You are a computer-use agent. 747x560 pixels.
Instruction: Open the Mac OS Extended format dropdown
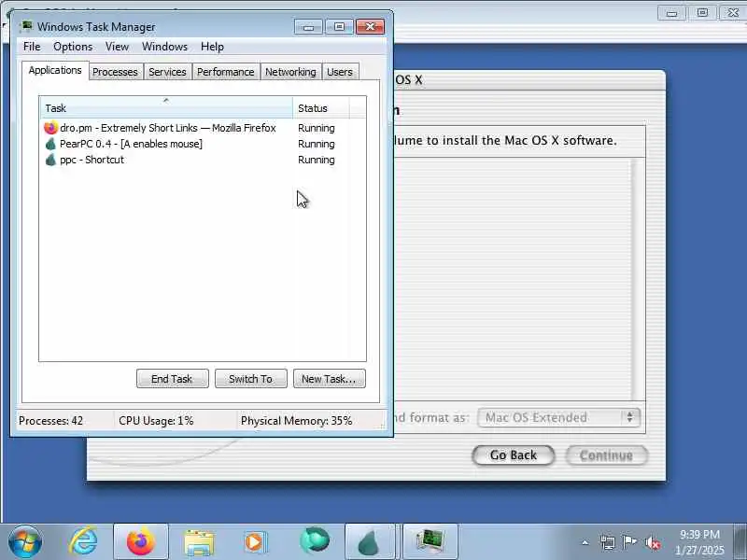[558, 417]
